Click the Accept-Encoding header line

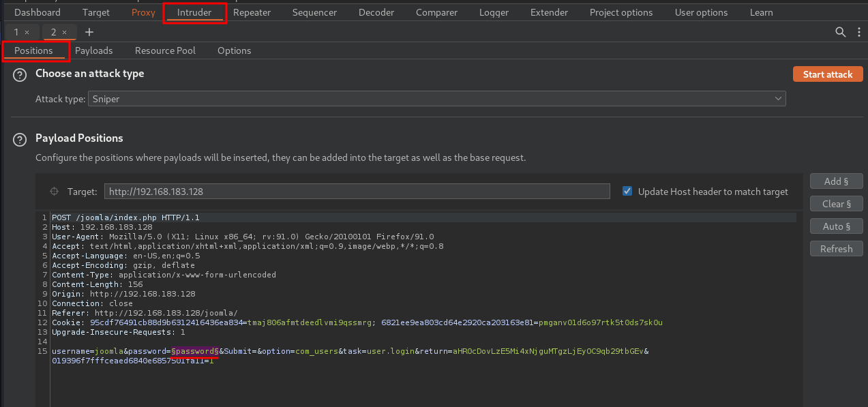pyautogui.click(x=123, y=265)
